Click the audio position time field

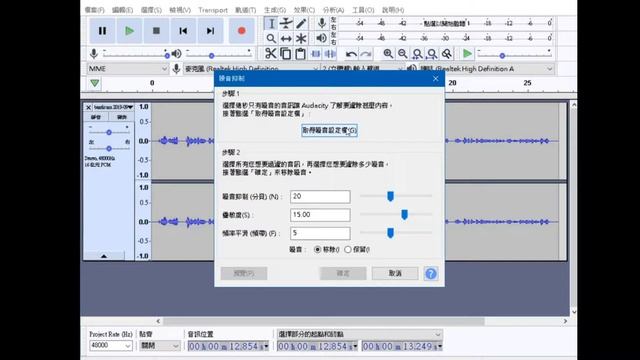(228, 347)
